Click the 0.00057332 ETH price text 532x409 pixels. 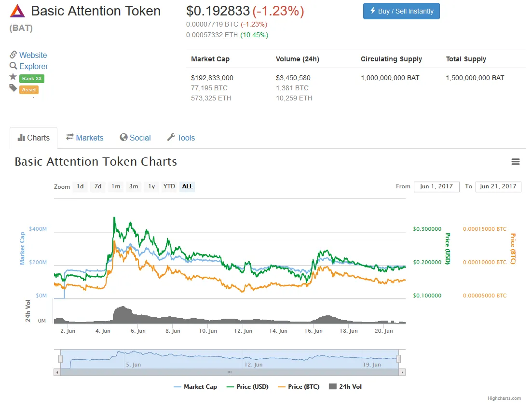tap(212, 35)
